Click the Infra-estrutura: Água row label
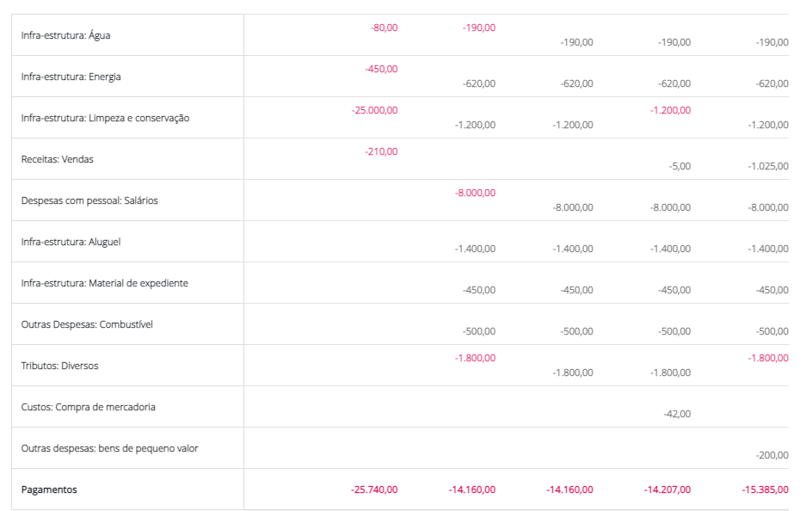The image size is (812, 511). (65, 35)
